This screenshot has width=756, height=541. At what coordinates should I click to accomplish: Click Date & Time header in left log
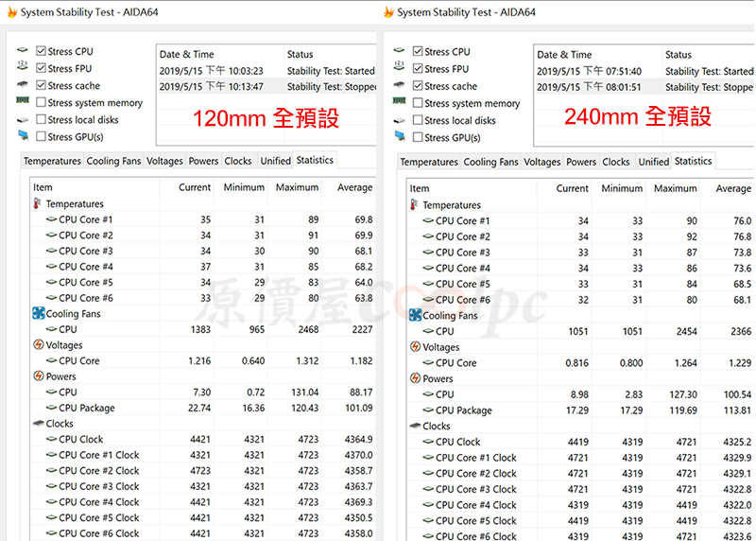tap(220, 54)
